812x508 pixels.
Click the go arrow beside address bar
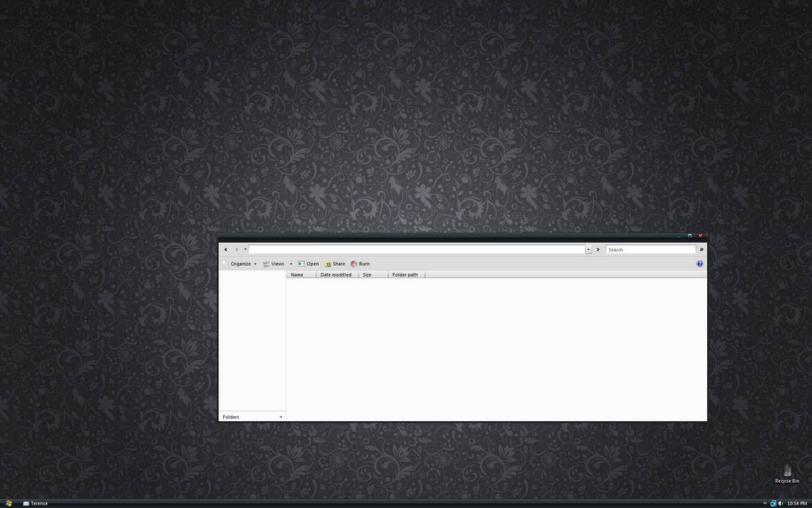(x=598, y=249)
